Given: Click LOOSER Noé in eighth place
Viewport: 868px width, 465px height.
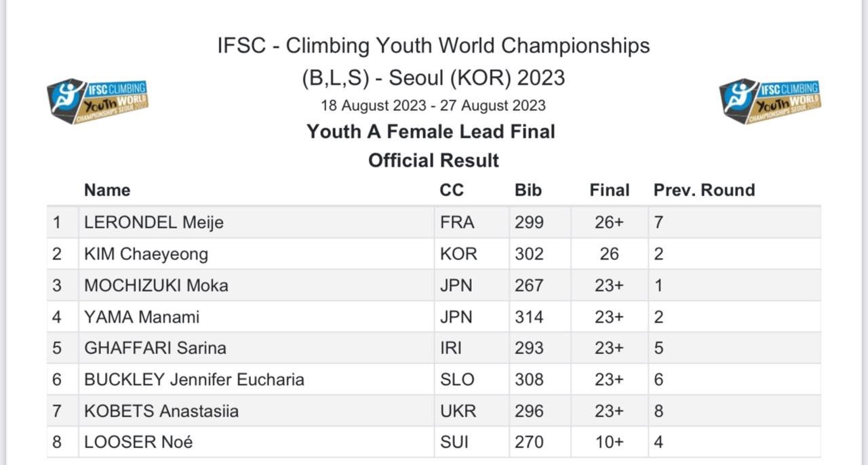Looking at the screenshot, I should [x=138, y=443].
